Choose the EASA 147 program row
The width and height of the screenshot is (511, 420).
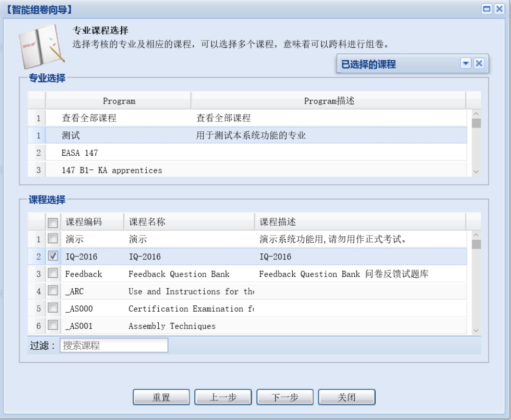click(80, 153)
